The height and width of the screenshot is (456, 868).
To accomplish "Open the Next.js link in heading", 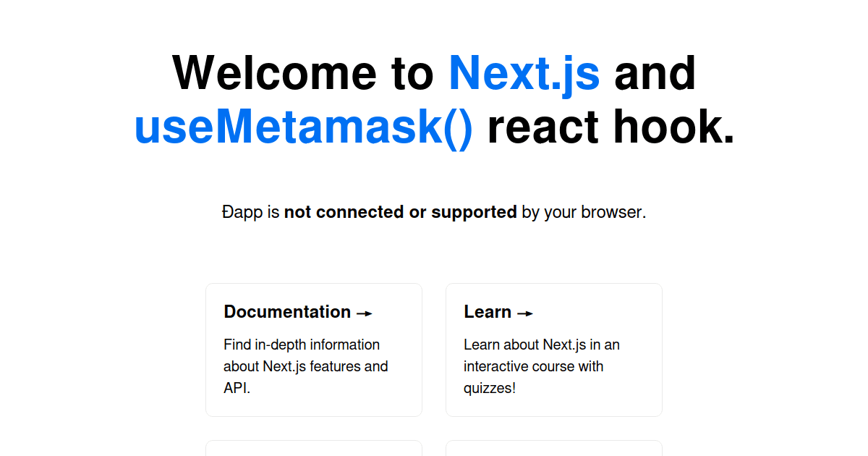I will [524, 73].
